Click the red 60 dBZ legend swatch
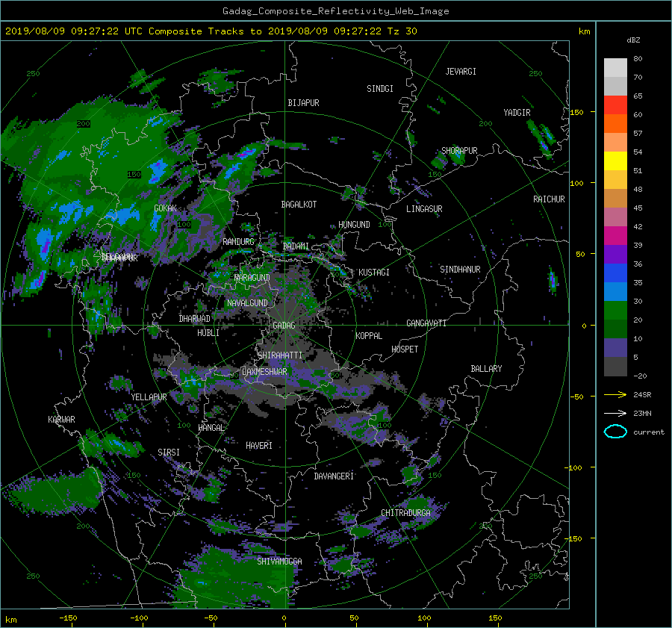Image resolution: width=672 pixels, height=628 pixels. click(x=615, y=105)
